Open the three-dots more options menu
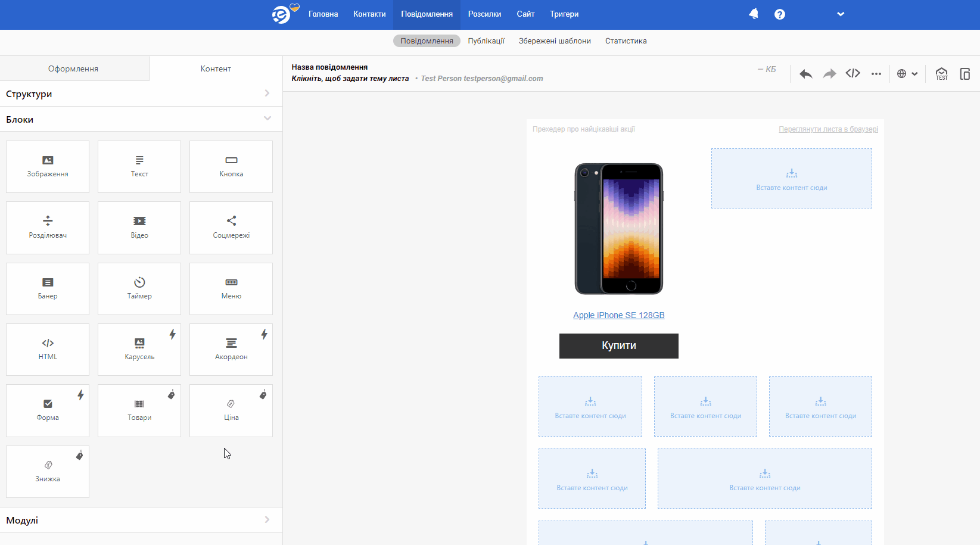 [876, 74]
